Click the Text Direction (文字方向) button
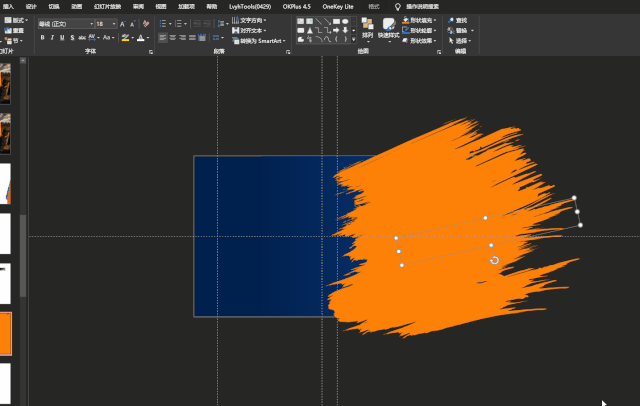This screenshot has width=640, height=406. (249, 20)
